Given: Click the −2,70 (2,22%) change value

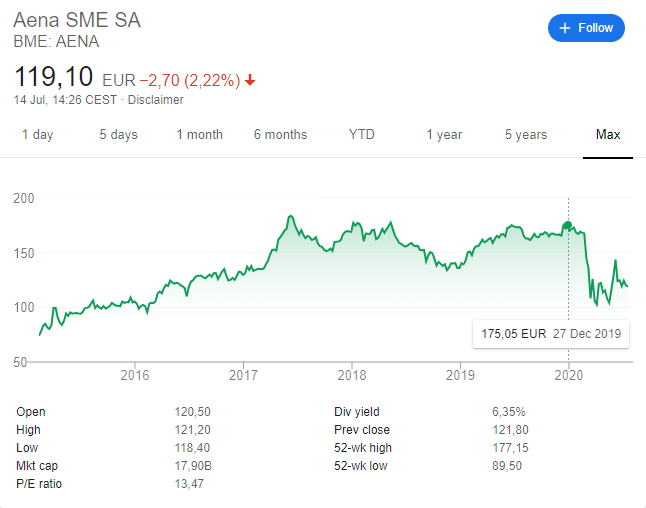Looking at the screenshot, I should tap(190, 80).
